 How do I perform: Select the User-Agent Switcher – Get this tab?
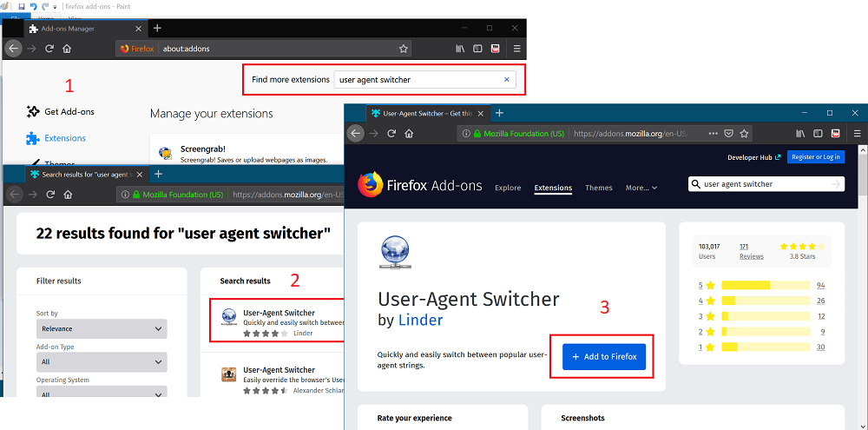tap(426, 113)
